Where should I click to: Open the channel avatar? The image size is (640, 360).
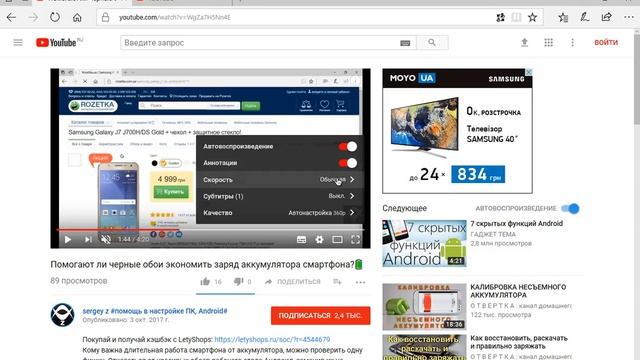point(62,315)
